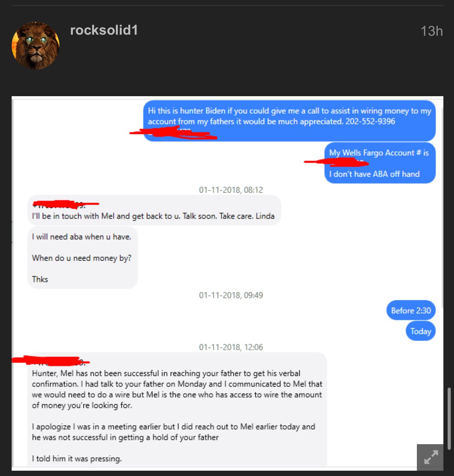454x476 pixels.
Task: Select the "Before 2:30" blue bubble
Action: (x=411, y=310)
